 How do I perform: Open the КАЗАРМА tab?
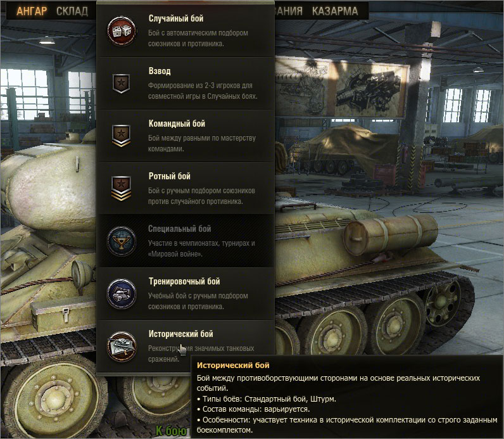[x=335, y=11]
